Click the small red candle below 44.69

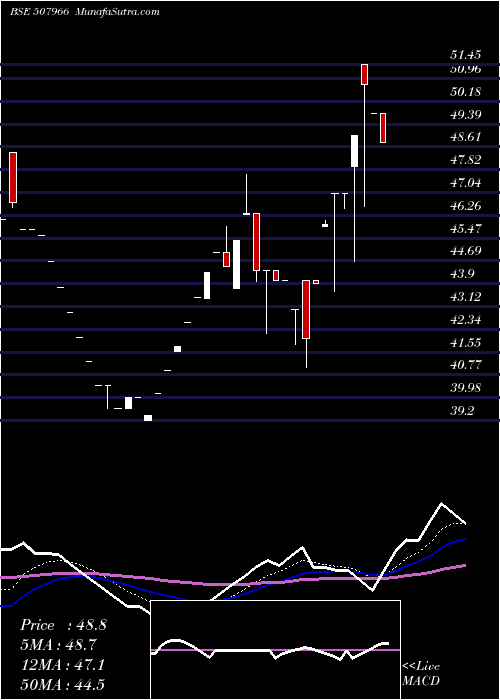tap(226, 260)
